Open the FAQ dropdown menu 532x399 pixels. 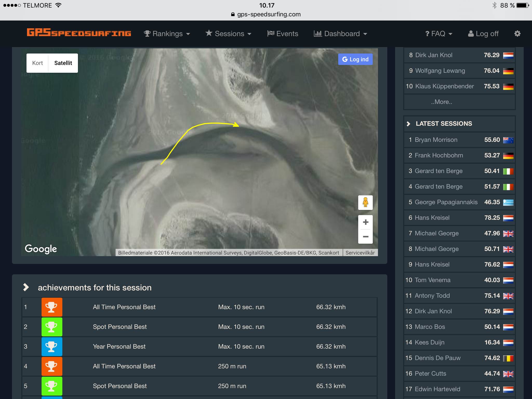(438, 34)
